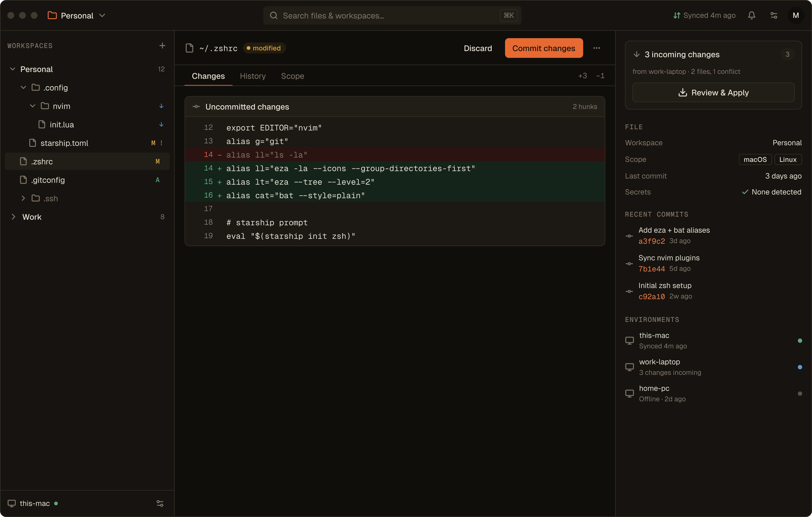Click the Initial zsh setup commit title
Image resolution: width=812 pixels, height=517 pixels.
[665, 285]
